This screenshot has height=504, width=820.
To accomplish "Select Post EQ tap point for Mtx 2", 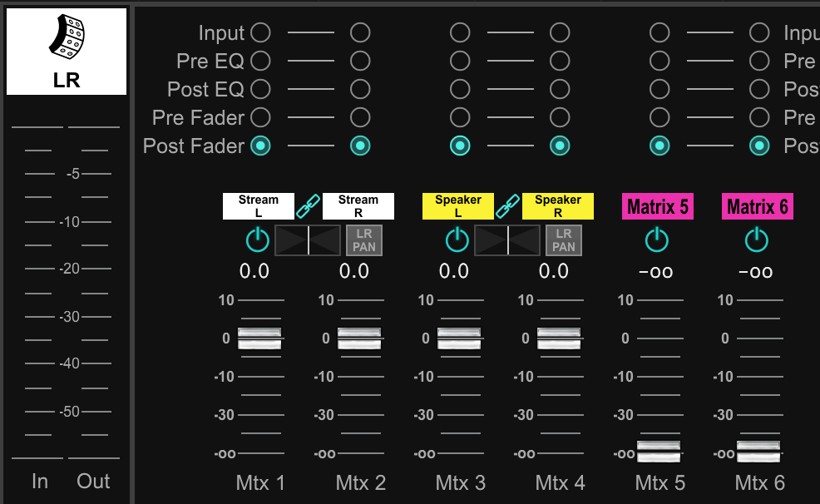I will [360, 89].
